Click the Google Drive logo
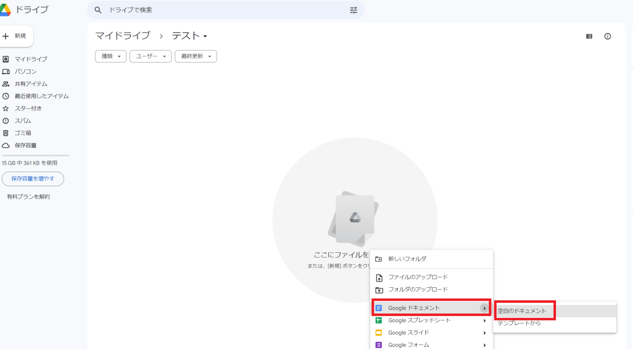The width and height of the screenshot is (644, 351). click(x=5, y=10)
